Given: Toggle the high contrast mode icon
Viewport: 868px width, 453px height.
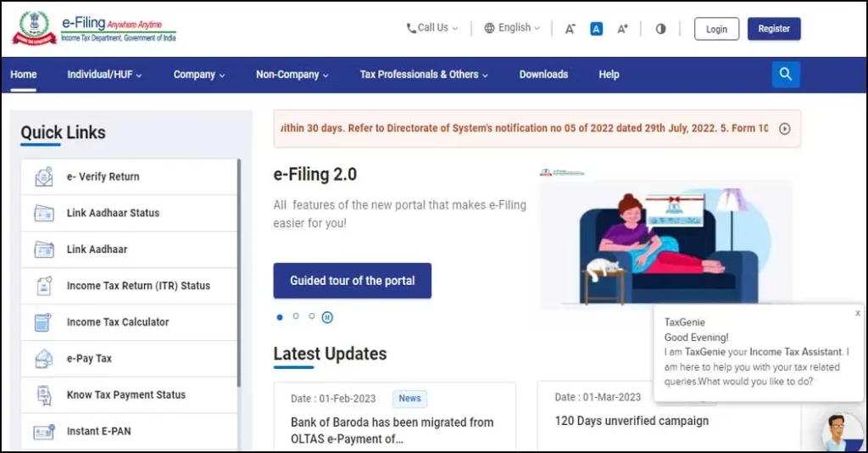Looking at the screenshot, I should pyautogui.click(x=660, y=29).
